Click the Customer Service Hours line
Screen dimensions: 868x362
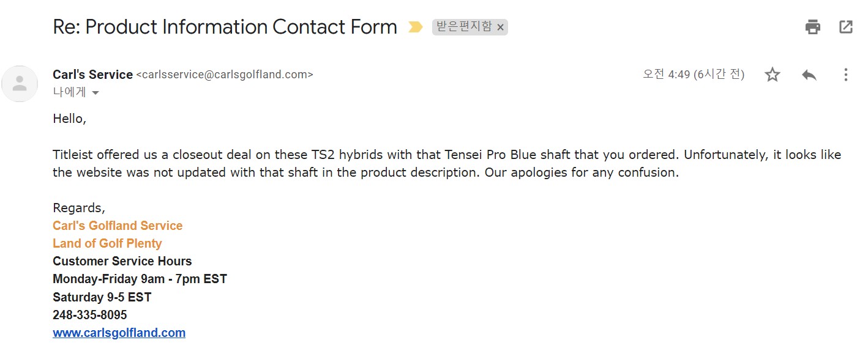click(122, 261)
